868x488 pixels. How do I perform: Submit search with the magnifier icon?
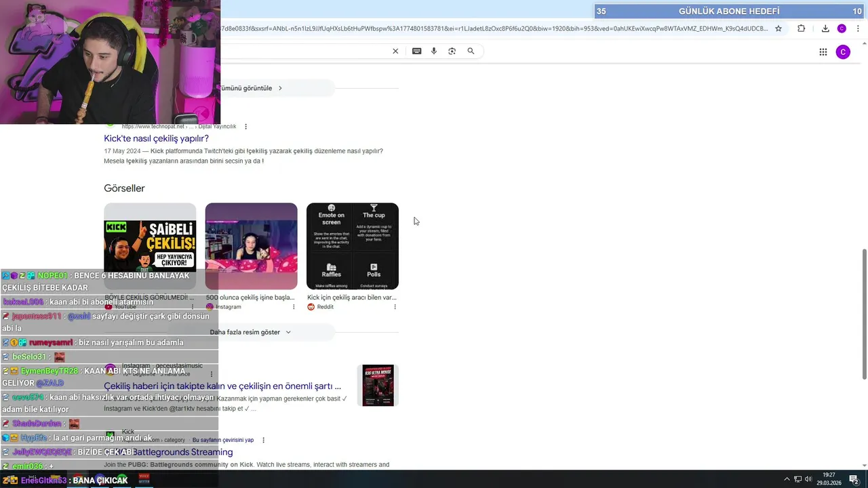point(471,51)
